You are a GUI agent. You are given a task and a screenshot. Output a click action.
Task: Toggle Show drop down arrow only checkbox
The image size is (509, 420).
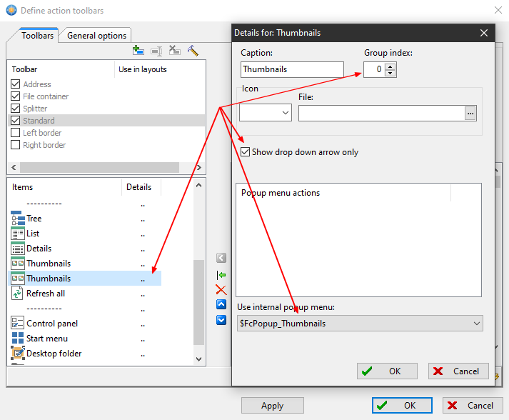pos(246,152)
